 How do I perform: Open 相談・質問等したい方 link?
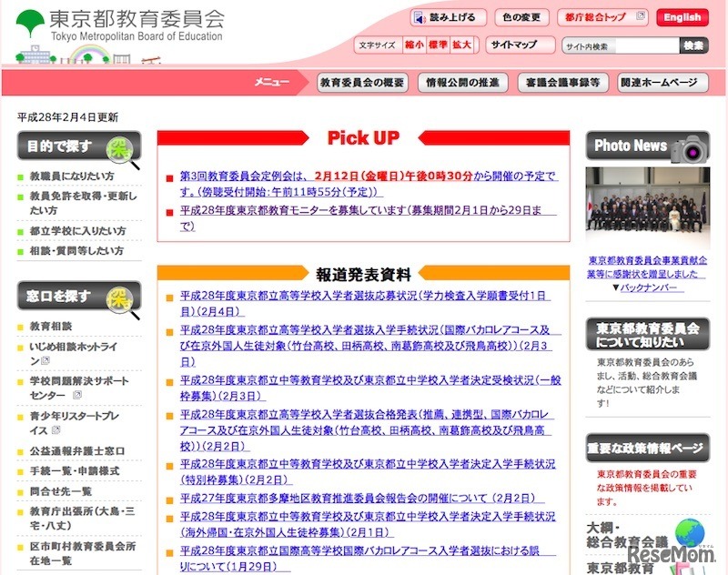tap(76, 250)
